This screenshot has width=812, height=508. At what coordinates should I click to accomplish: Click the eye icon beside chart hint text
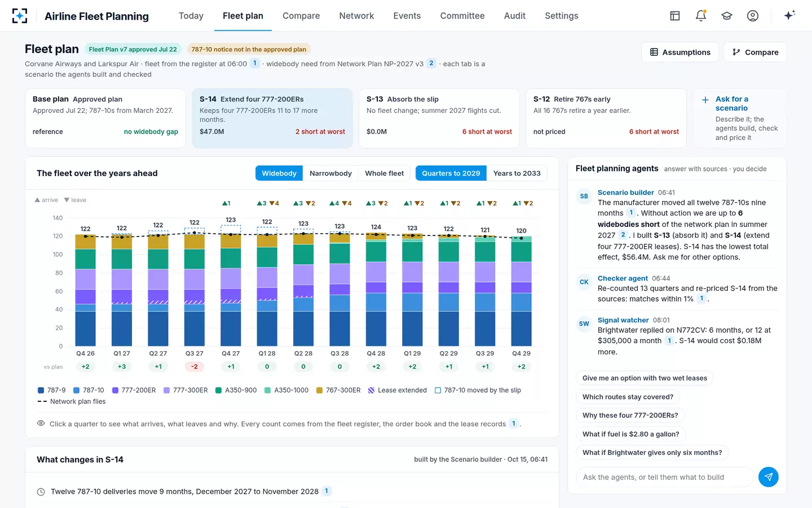(41, 423)
